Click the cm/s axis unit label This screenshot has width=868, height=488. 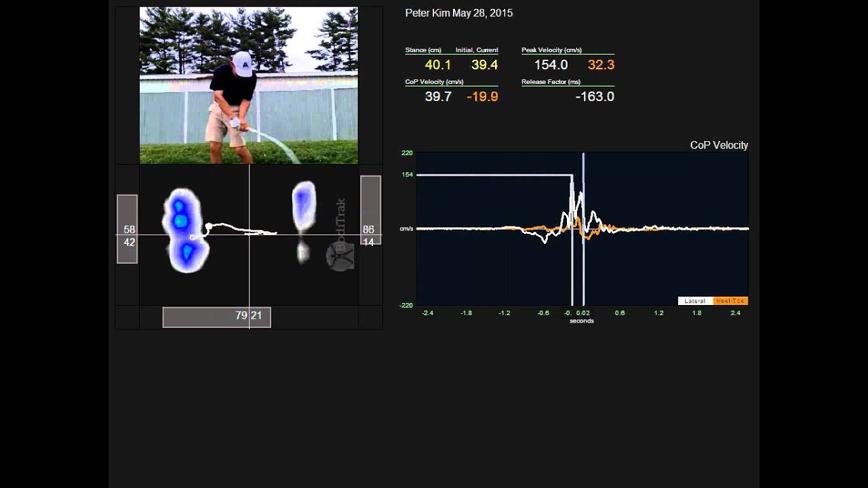pyautogui.click(x=406, y=229)
